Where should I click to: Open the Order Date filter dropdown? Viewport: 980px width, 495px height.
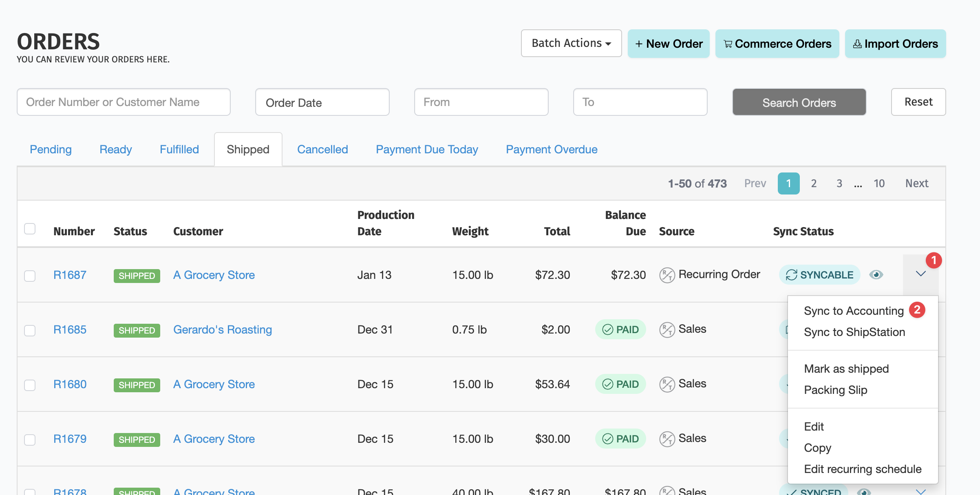(322, 102)
